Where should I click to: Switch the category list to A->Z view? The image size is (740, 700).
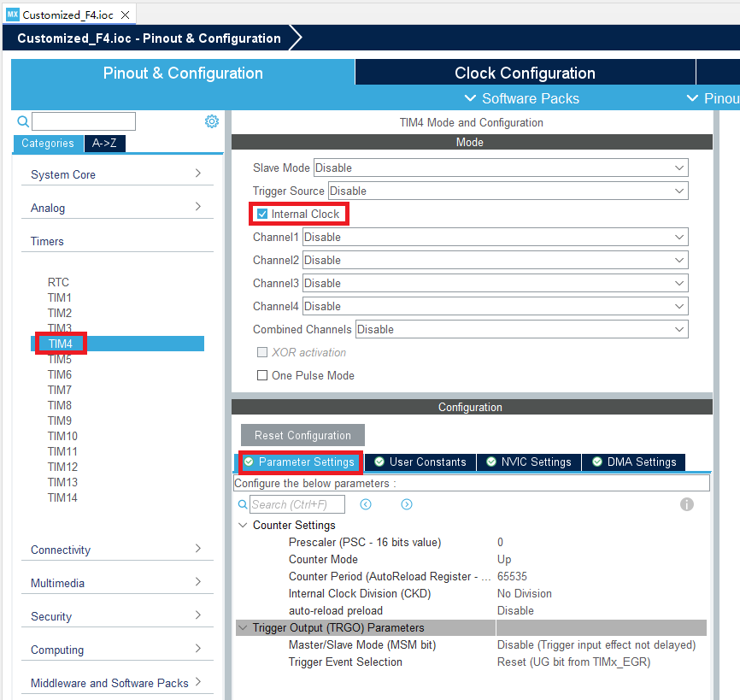coord(104,144)
